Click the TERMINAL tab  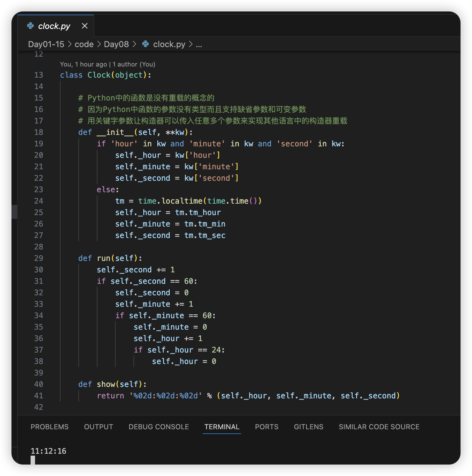(222, 427)
